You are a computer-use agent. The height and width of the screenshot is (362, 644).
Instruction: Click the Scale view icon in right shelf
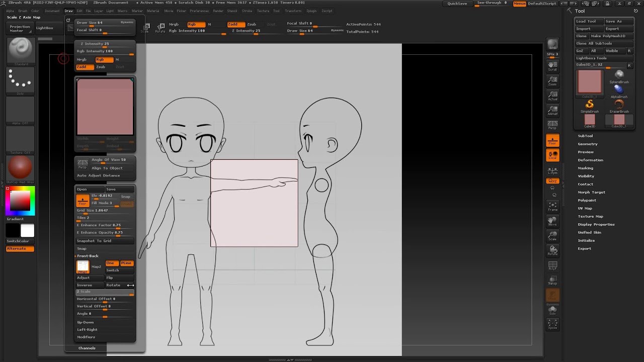pos(552,235)
